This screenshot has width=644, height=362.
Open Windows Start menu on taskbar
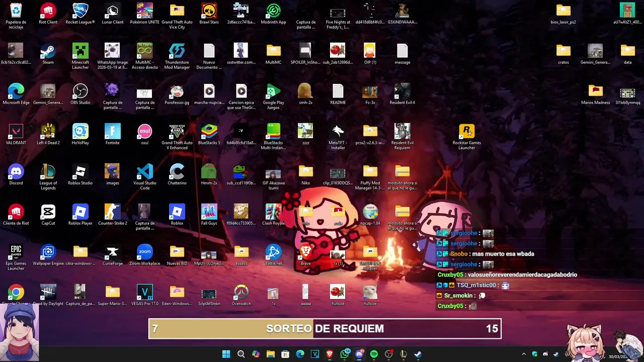(226, 354)
